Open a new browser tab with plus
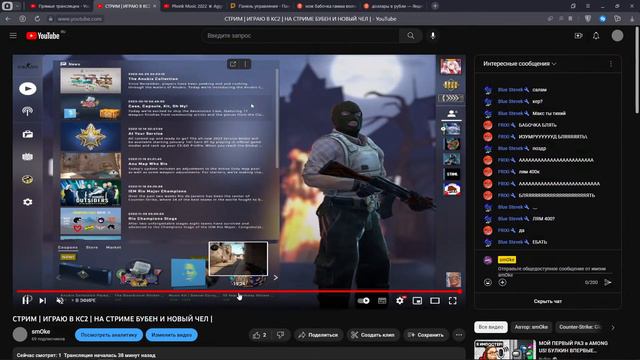The width and height of the screenshot is (640, 360). [435, 6]
